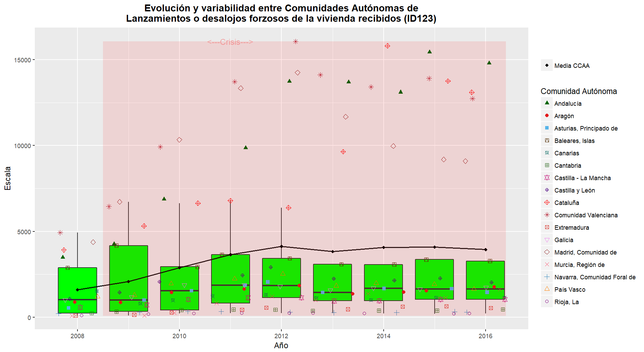Click the Canarias legend label

coord(567,153)
